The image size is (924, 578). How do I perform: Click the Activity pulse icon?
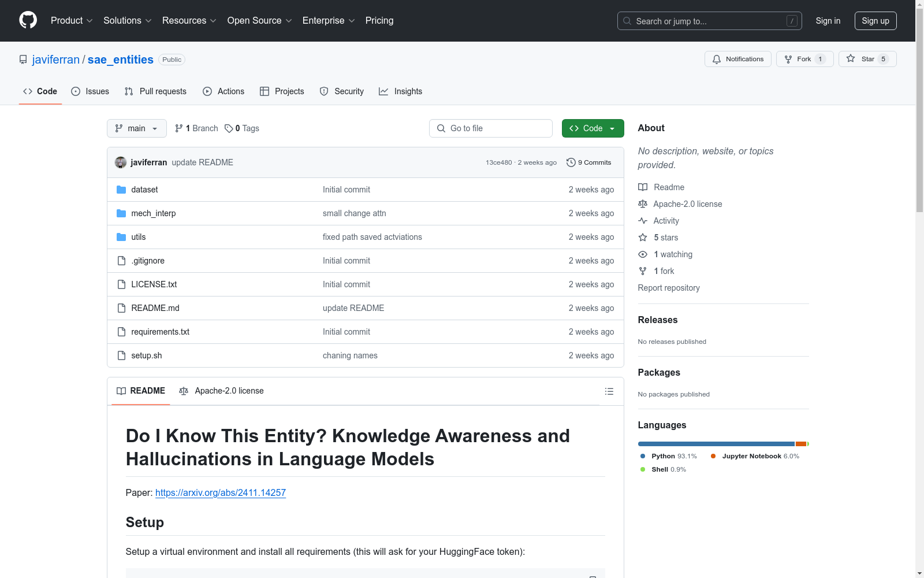pos(643,221)
